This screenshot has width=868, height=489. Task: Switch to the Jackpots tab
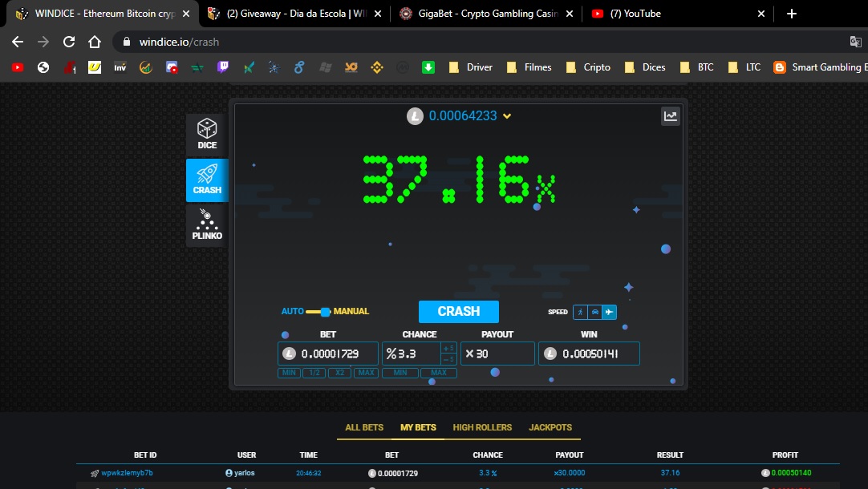click(x=550, y=427)
